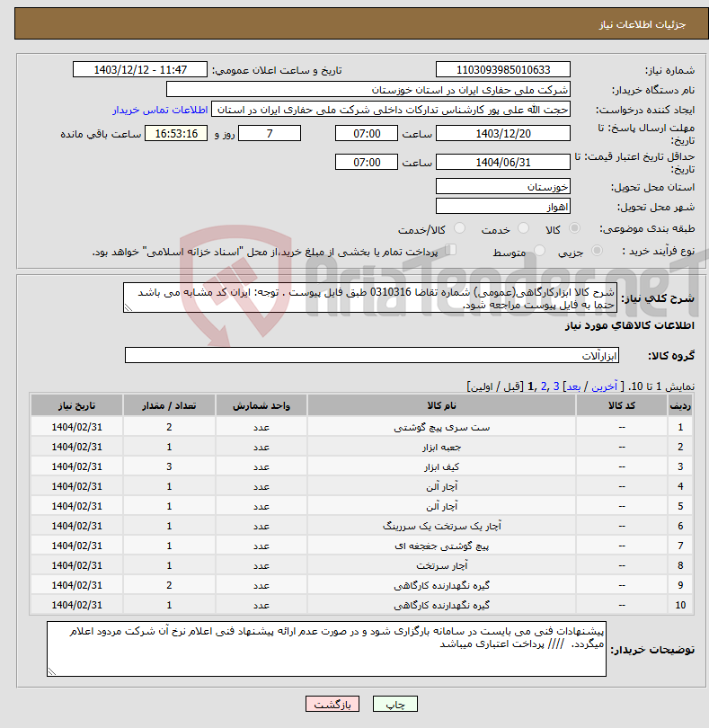This screenshot has height=728, width=709.
Task: Click the توضیحات خریدار notes box
Action: (x=326, y=649)
